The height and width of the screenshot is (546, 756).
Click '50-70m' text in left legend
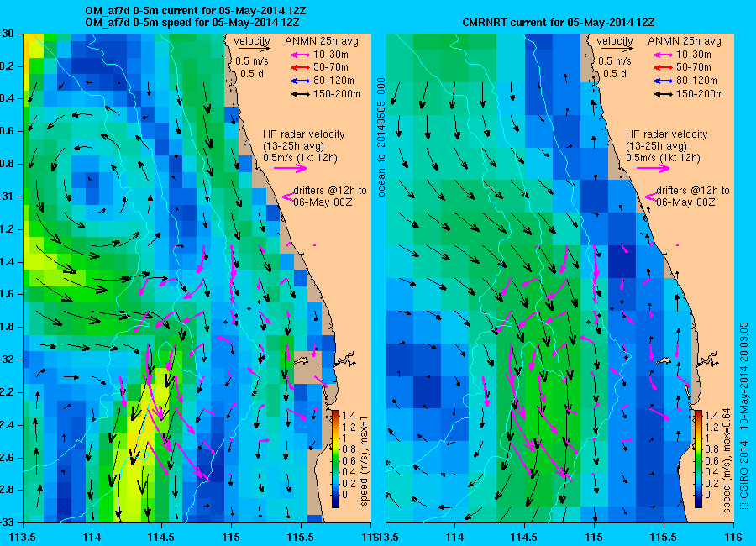[331, 67]
